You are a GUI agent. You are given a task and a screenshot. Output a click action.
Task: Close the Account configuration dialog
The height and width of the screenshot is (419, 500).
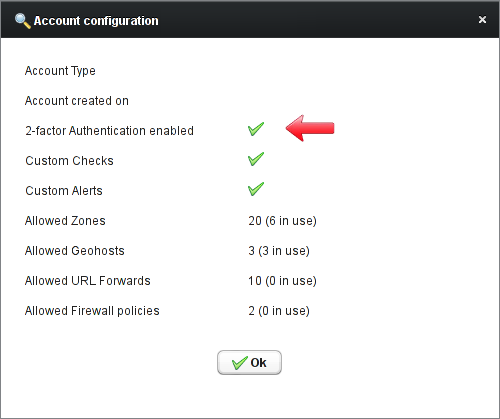coord(482,20)
